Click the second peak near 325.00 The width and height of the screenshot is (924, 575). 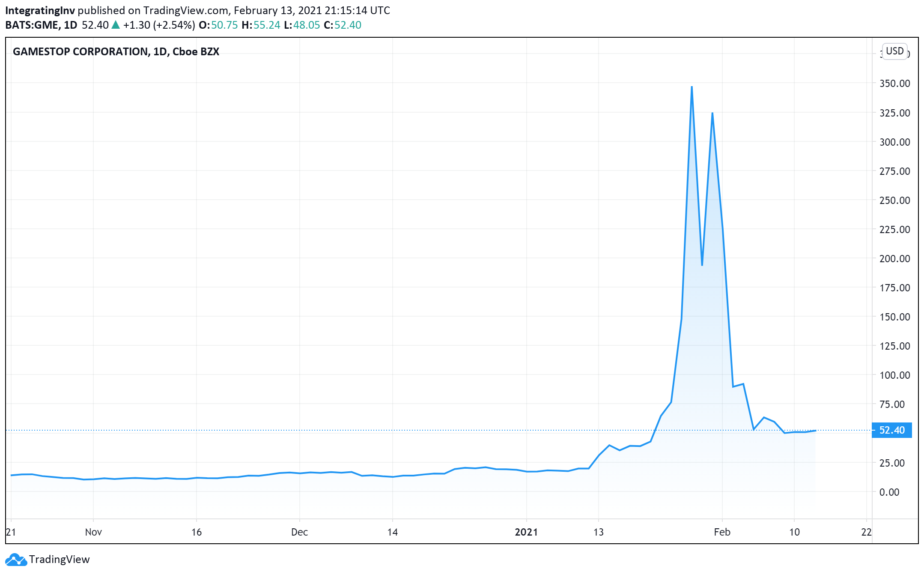(x=712, y=113)
